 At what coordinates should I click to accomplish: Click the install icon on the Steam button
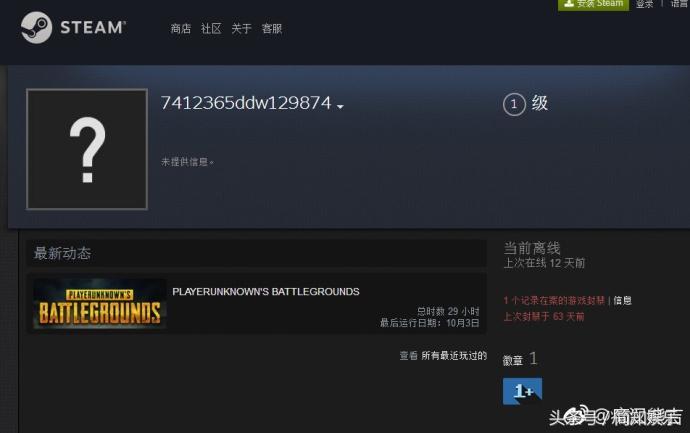pos(568,4)
